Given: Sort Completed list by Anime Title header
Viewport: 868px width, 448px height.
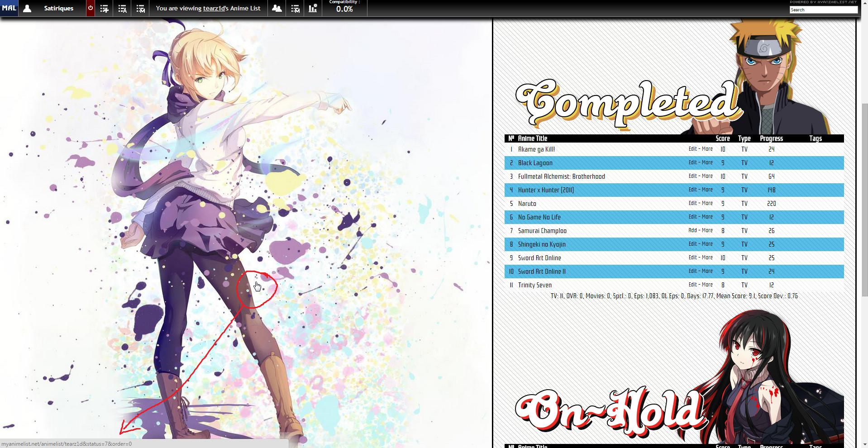Looking at the screenshot, I should [x=533, y=138].
